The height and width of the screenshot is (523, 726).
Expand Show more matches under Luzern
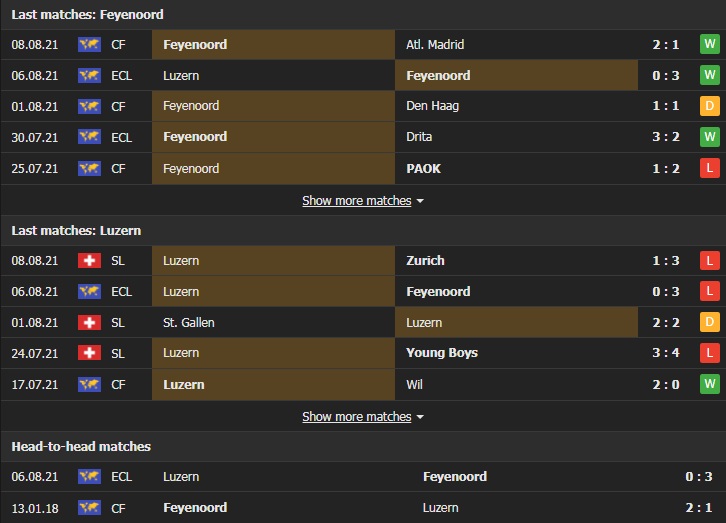(362, 417)
